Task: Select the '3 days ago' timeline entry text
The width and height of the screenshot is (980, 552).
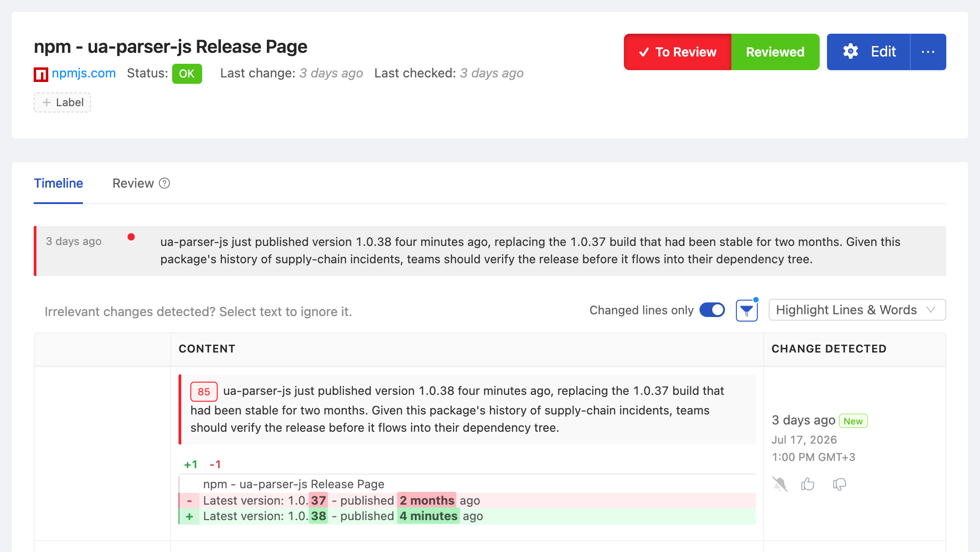Action: [x=73, y=241]
